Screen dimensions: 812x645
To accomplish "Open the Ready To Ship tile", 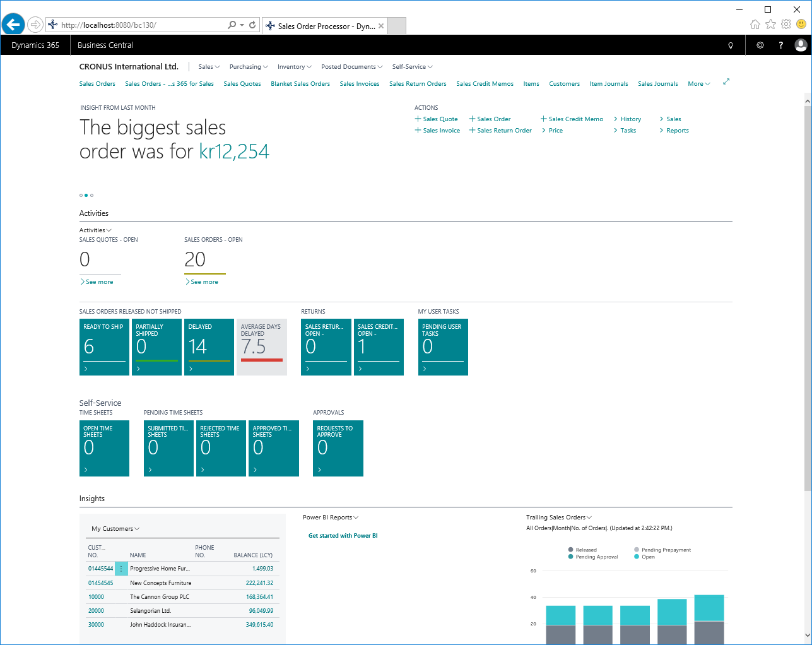I will (104, 347).
